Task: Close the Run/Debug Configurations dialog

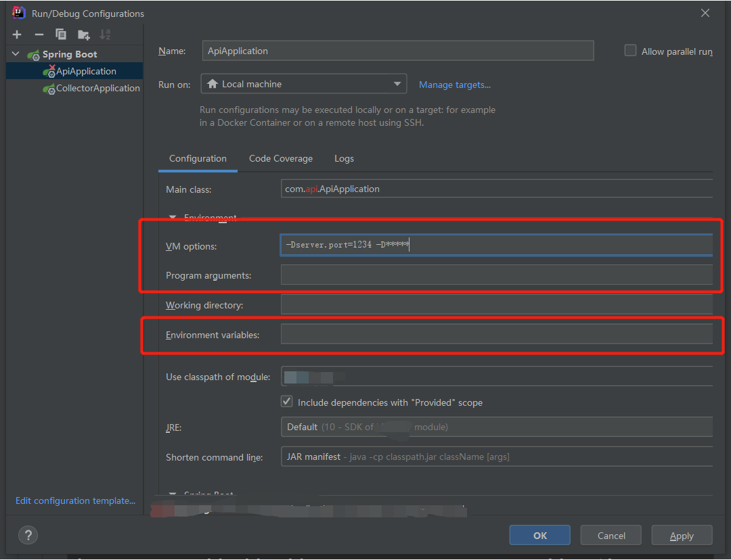Action: (x=705, y=13)
